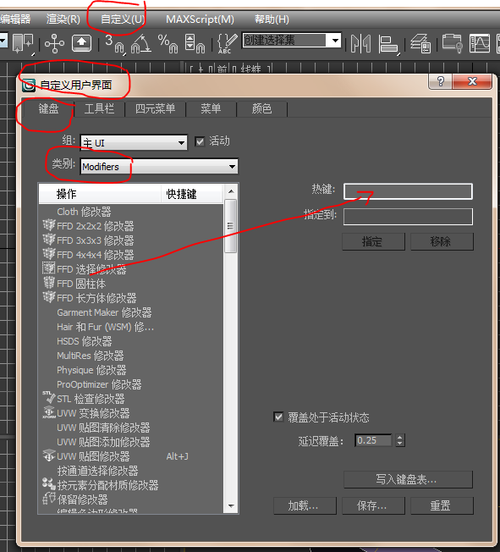
Task: Select the FFD 选择修改器 row
Action: click(x=131, y=269)
